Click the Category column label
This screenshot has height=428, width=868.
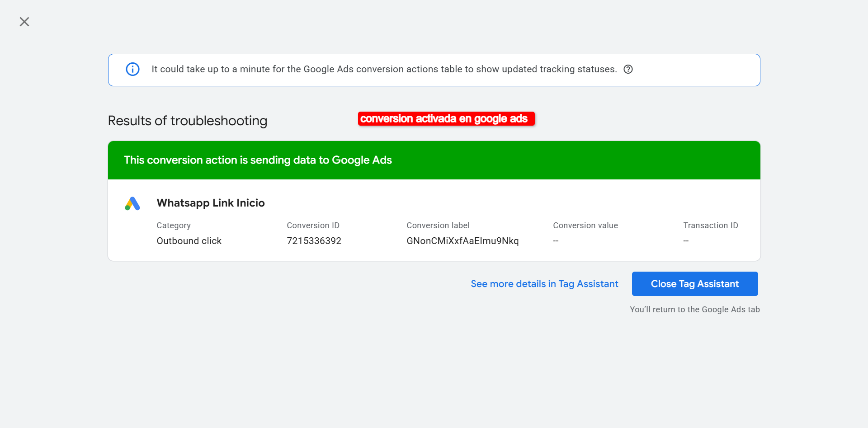tap(174, 226)
